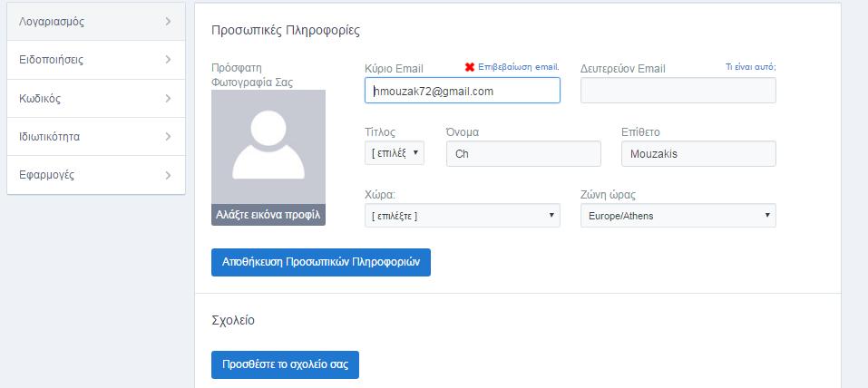Click Αποθήκευση Προσωπικών Πληροφοριών button
This screenshot has width=868, height=388.
pyautogui.click(x=321, y=262)
